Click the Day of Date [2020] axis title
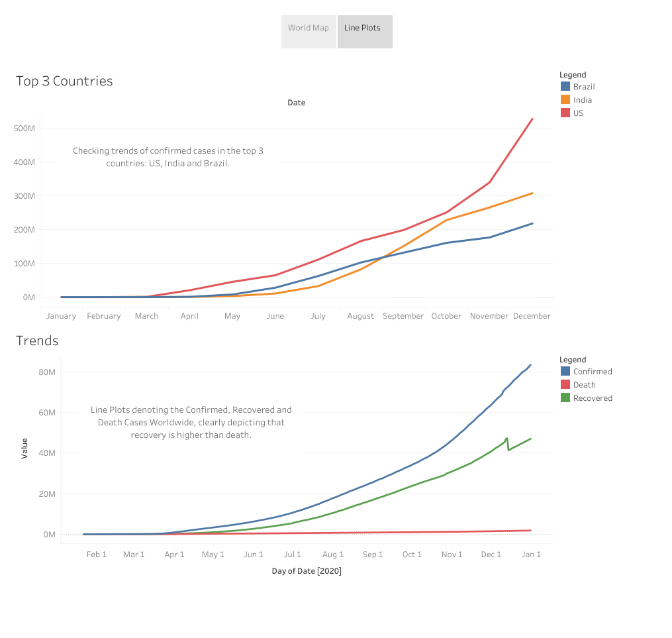The height and width of the screenshot is (638, 672). tap(307, 570)
